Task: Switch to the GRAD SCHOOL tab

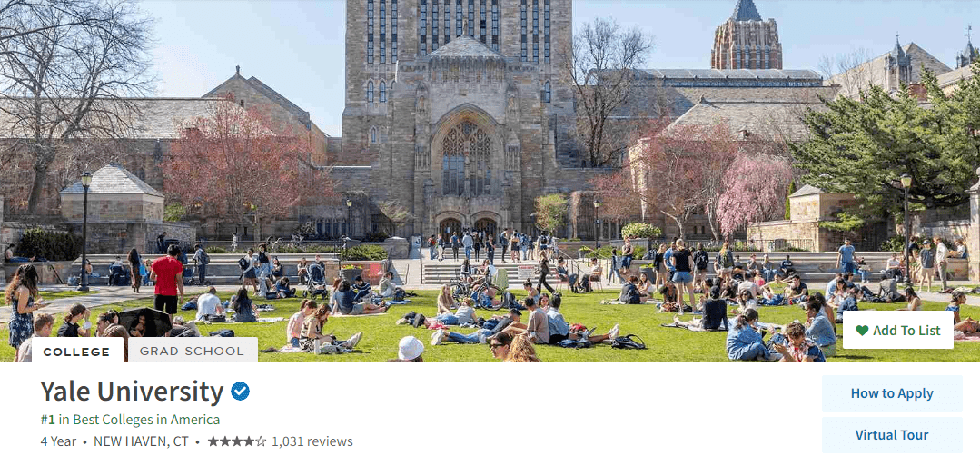Action: coord(192,351)
